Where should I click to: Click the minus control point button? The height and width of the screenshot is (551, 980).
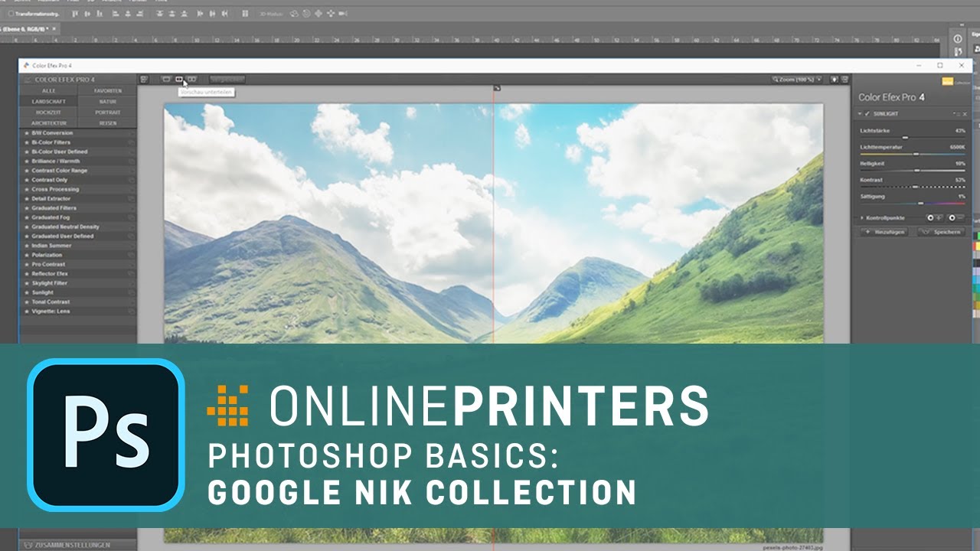[x=955, y=218]
